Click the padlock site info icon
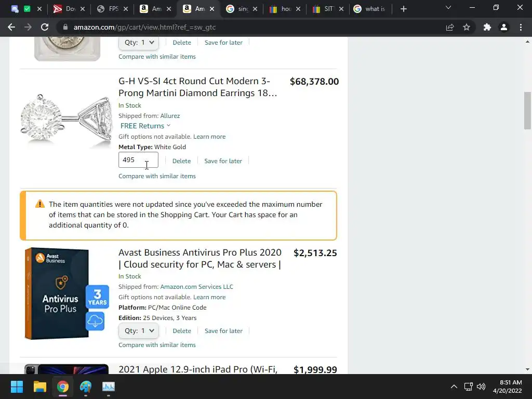532x399 pixels. pos(65,27)
